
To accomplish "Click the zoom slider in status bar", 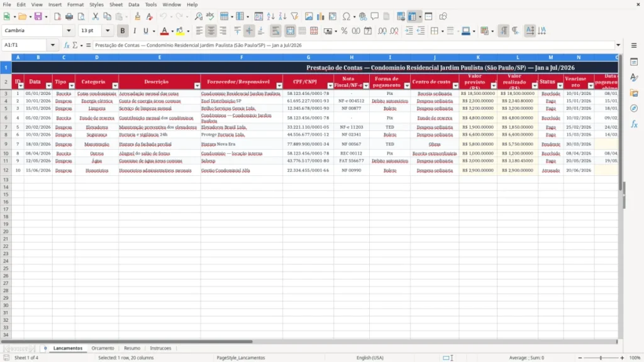I will (601, 358).
